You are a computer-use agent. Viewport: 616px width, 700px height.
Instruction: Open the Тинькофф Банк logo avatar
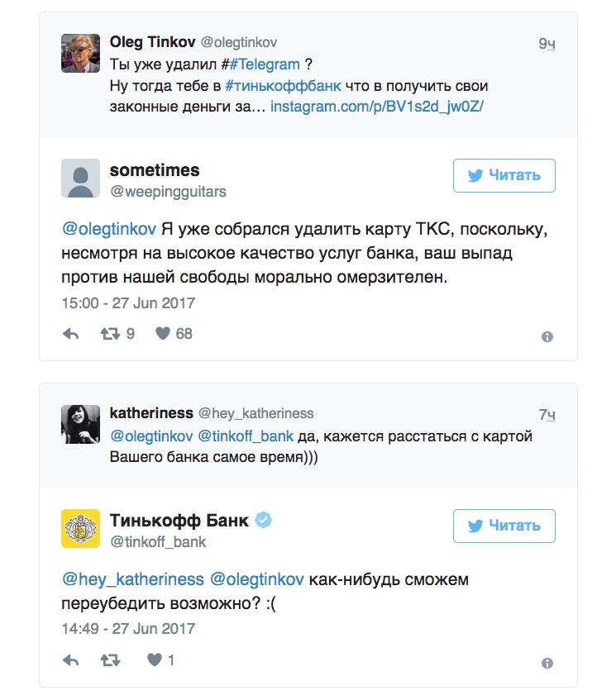click(81, 528)
